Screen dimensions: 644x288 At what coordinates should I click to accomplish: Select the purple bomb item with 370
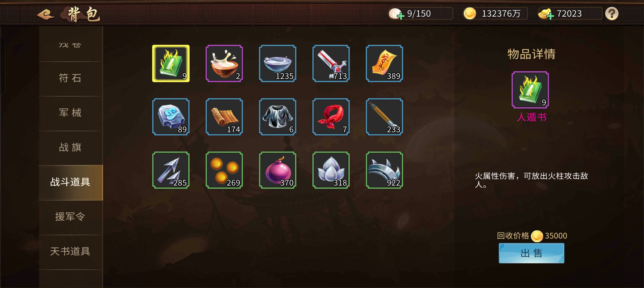pos(278,170)
